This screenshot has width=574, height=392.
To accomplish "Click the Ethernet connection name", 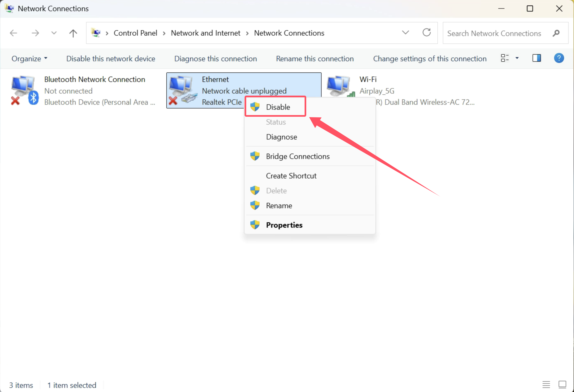I will [x=215, y=79].
